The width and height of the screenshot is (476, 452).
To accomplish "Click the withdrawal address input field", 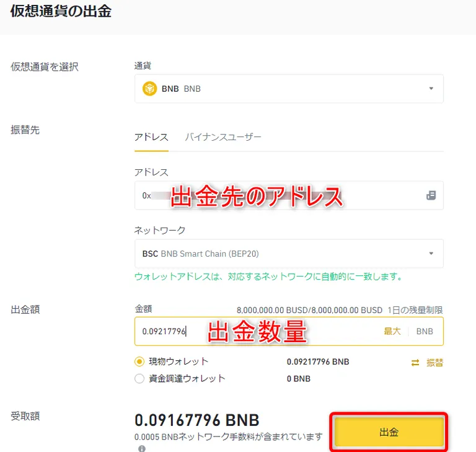I will pyautogui.click(x=289, y=195).
